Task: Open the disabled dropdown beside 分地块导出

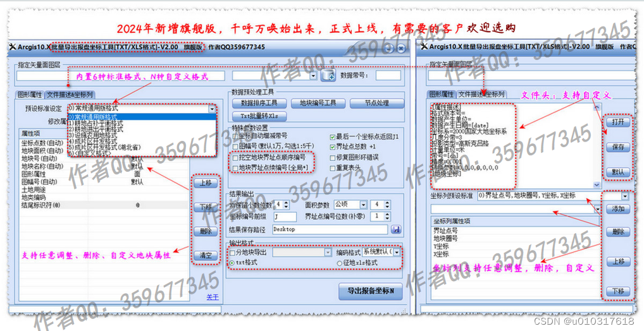Action: [328, 253]
